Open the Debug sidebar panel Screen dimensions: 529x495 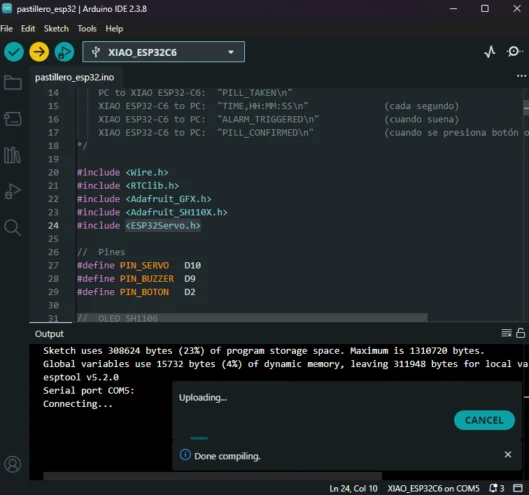pos(12,192)
